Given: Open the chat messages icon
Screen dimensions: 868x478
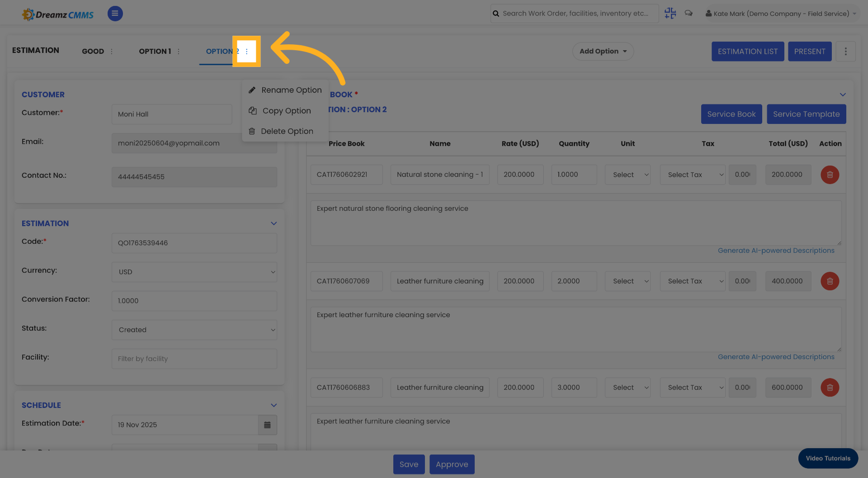Looking at the screenshot, I should pos(689,13).
